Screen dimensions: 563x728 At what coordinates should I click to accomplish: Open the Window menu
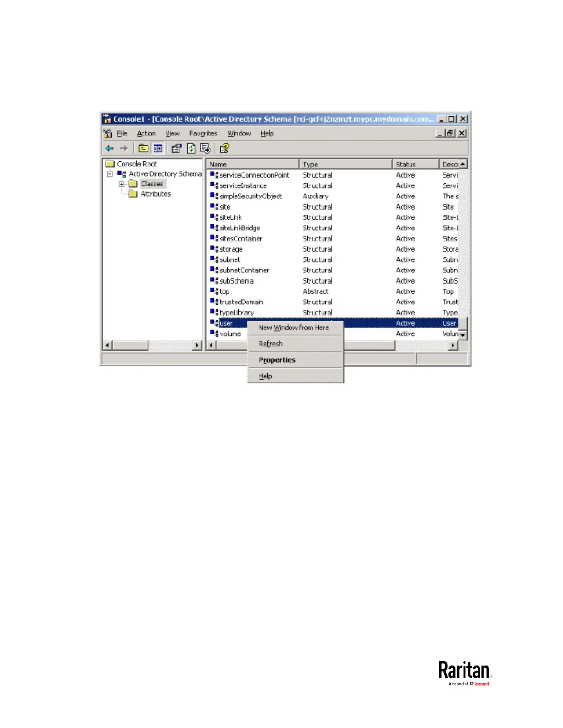(239, 133)
